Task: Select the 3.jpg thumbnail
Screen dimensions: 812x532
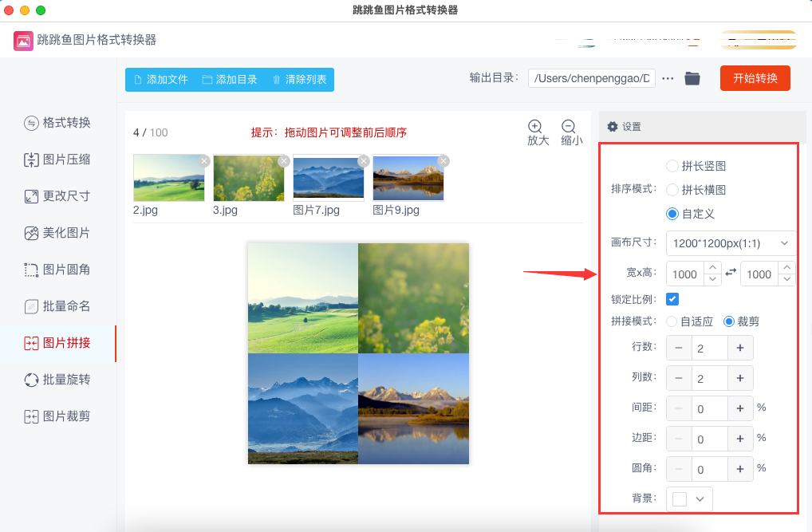Action: [x=249, y=178]
